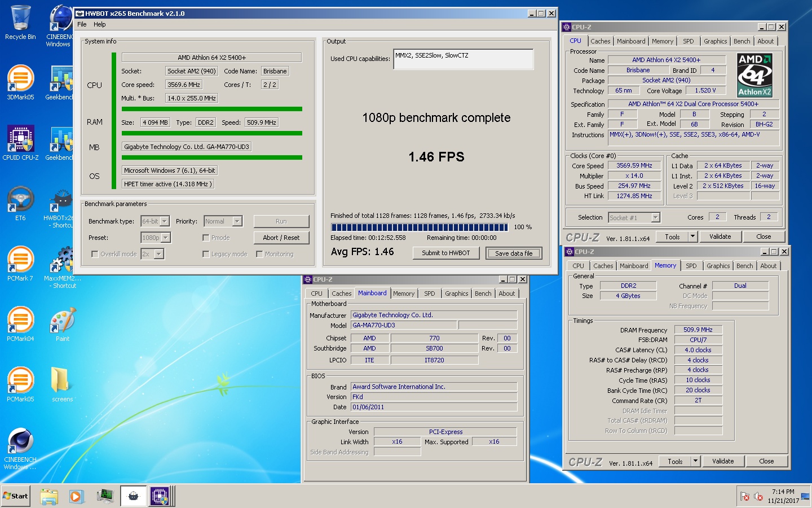Select SPD tab in Memory CPU-Z window

tap(691, 266)
